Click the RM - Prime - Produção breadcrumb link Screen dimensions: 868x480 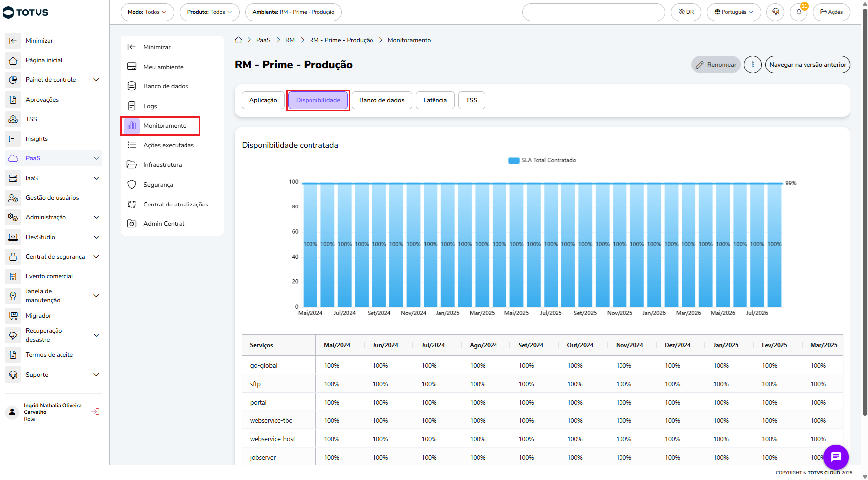[341, 40]
